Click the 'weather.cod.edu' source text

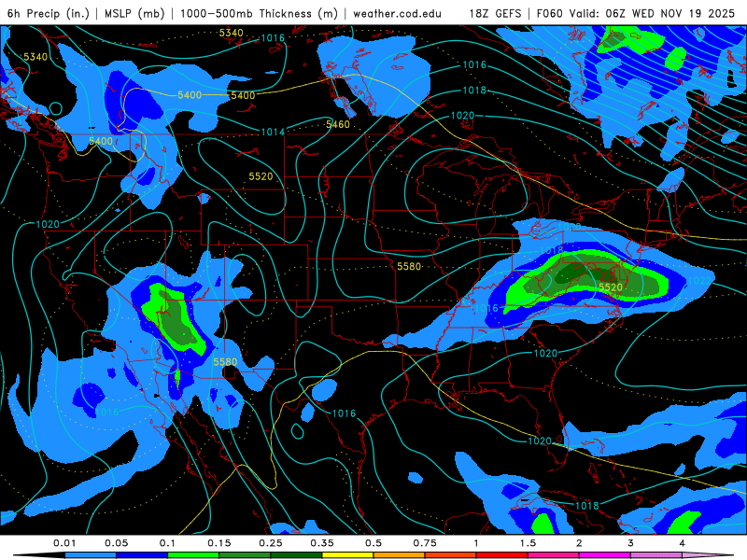[x=397, y=13]
